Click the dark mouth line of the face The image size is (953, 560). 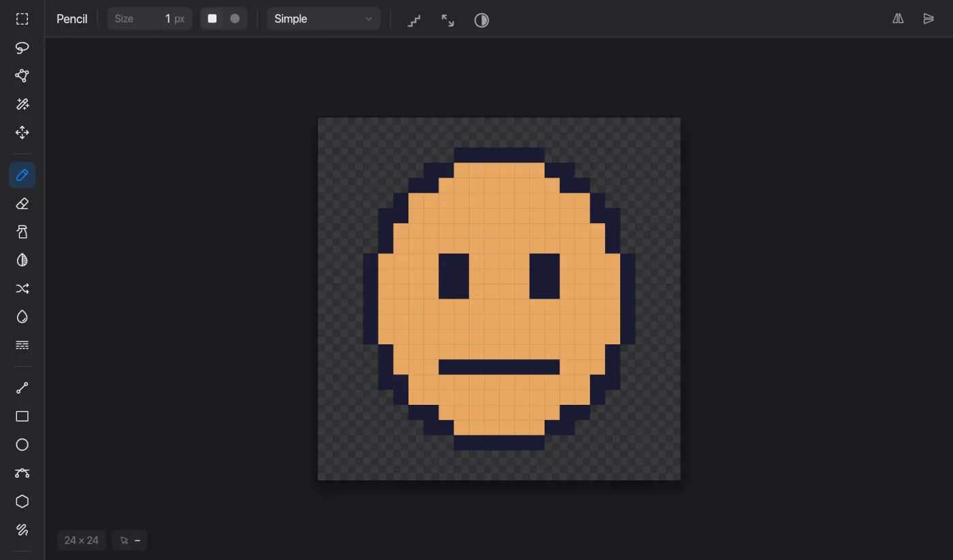[x=499, y=367]
